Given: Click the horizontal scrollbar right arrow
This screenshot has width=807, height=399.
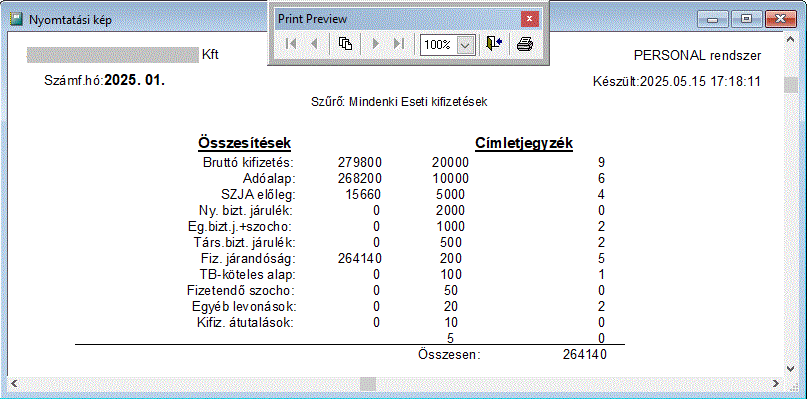Looking at the screenshot, I should [777, 384].
